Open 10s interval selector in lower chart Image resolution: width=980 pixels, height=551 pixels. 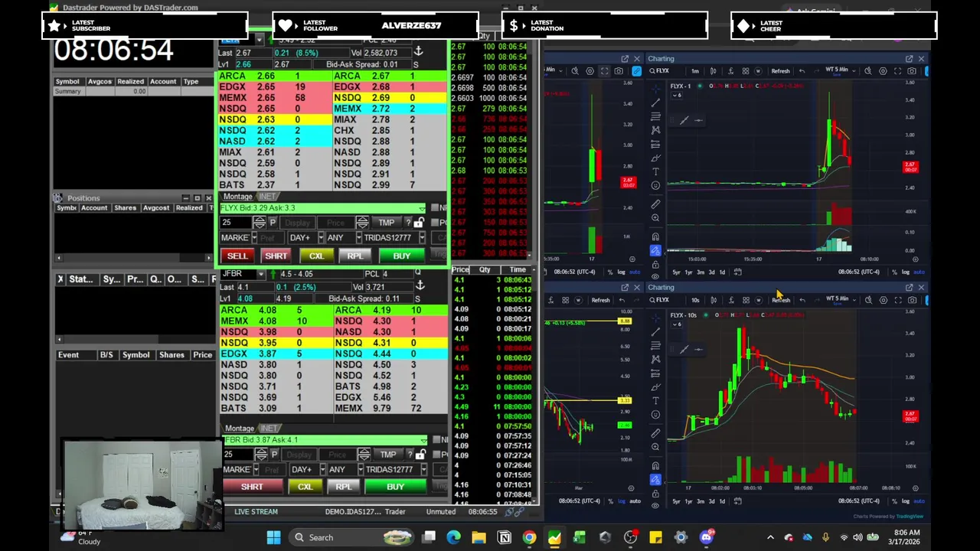pos(695,300)
